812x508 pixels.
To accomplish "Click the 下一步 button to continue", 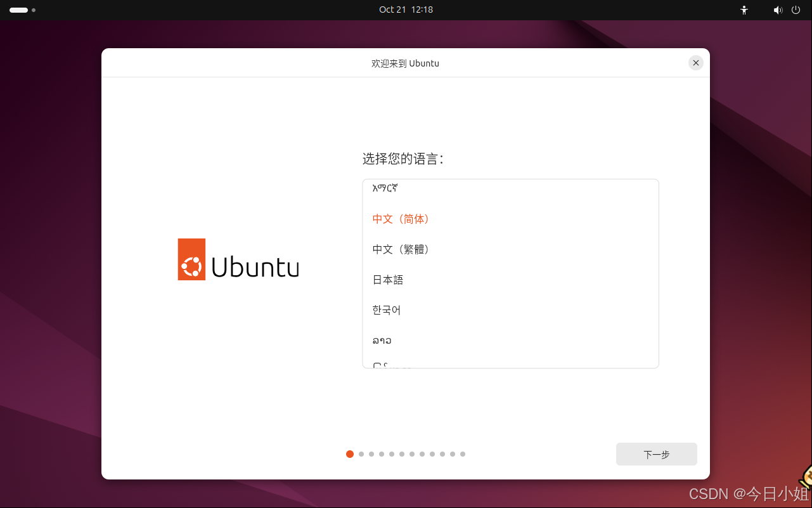I will tap(656, 453).
